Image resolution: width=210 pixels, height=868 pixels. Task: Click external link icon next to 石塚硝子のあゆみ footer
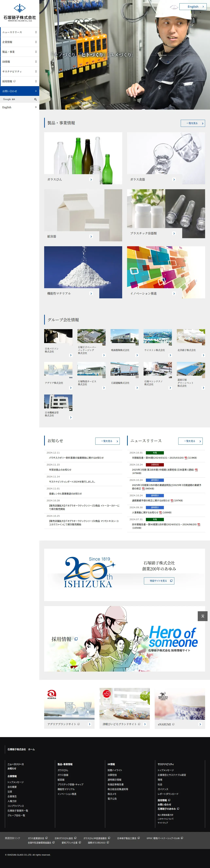point(178,809)
